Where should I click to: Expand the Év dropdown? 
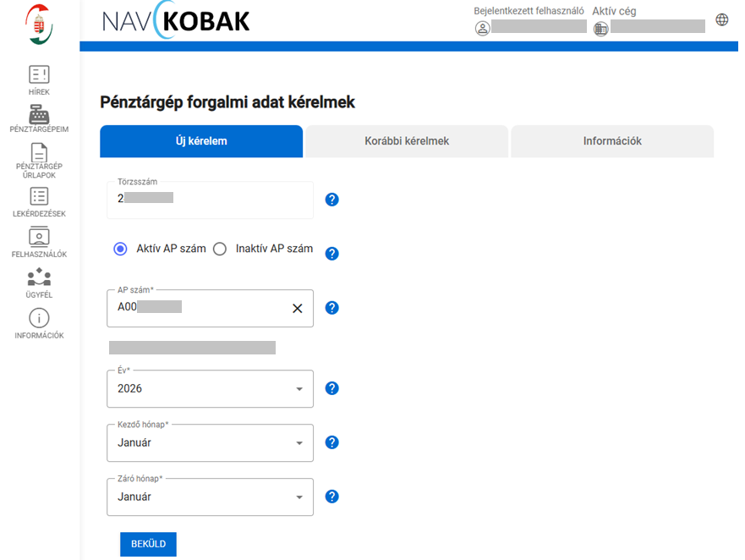(210, 389)
